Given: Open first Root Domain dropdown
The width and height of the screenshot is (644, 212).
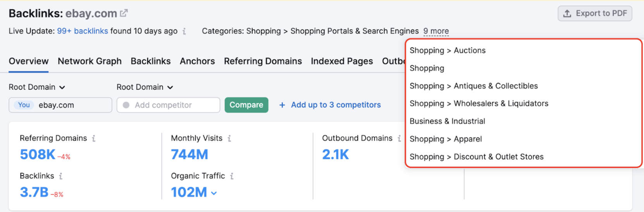Looking at the screenshot, I should (37, 87).
